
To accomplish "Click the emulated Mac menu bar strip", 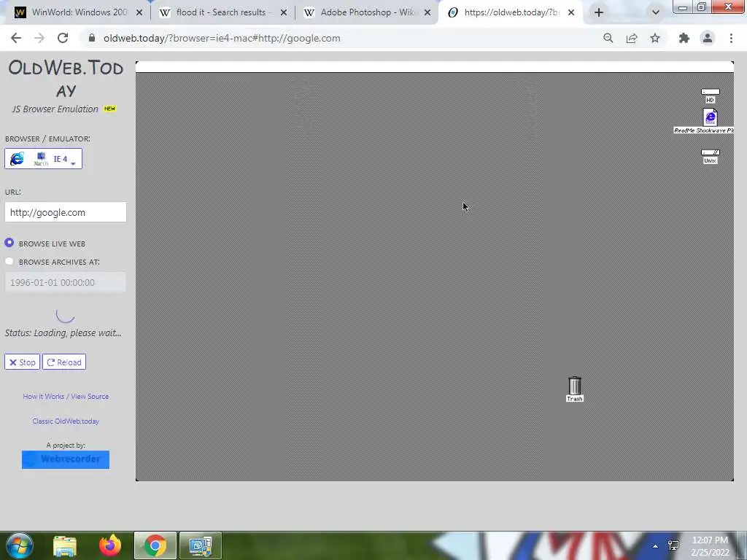I will pyautogui.click(x=435, y=66).
